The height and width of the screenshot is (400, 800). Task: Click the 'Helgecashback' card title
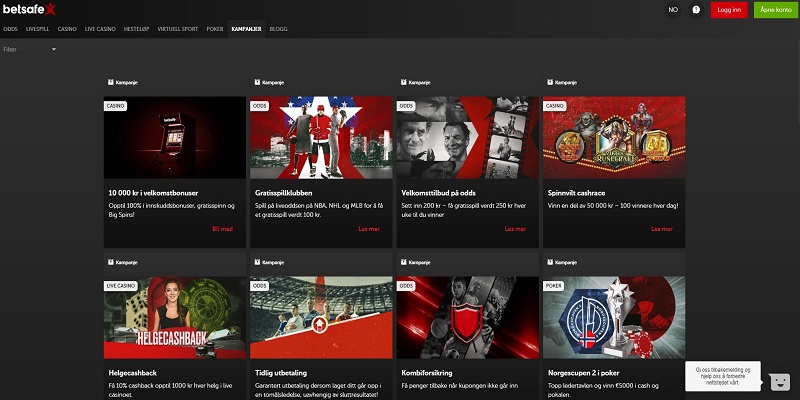[131, 373]
